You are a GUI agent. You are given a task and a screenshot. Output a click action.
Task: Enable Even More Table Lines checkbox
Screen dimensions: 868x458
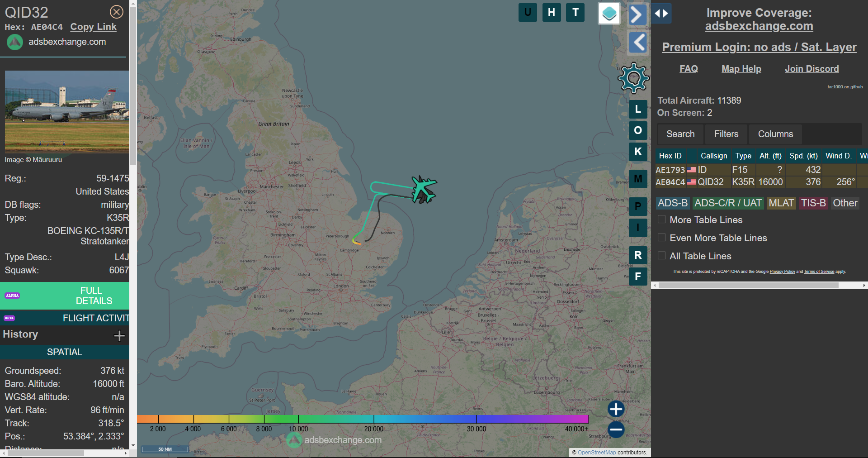point(662,238)
